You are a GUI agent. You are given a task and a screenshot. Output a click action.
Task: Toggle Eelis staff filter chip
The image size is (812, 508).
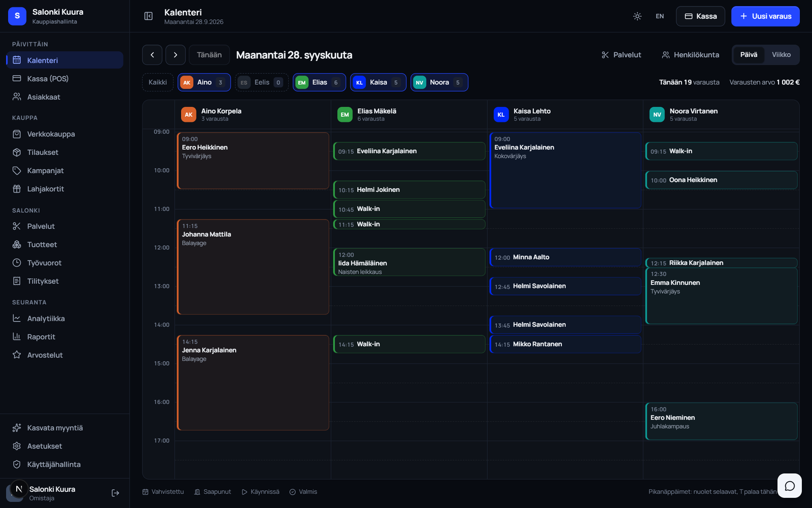coord(262,82)
